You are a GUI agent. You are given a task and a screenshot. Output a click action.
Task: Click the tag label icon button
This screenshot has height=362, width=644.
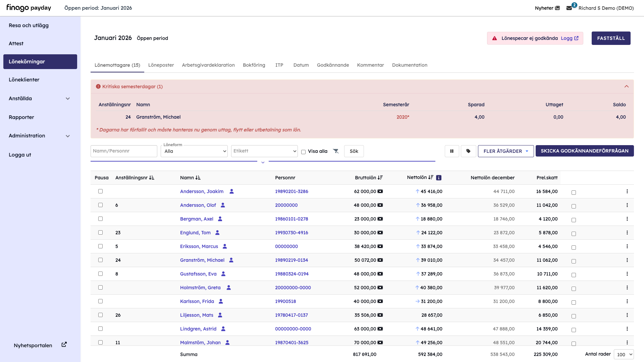(x=468, y=151)
